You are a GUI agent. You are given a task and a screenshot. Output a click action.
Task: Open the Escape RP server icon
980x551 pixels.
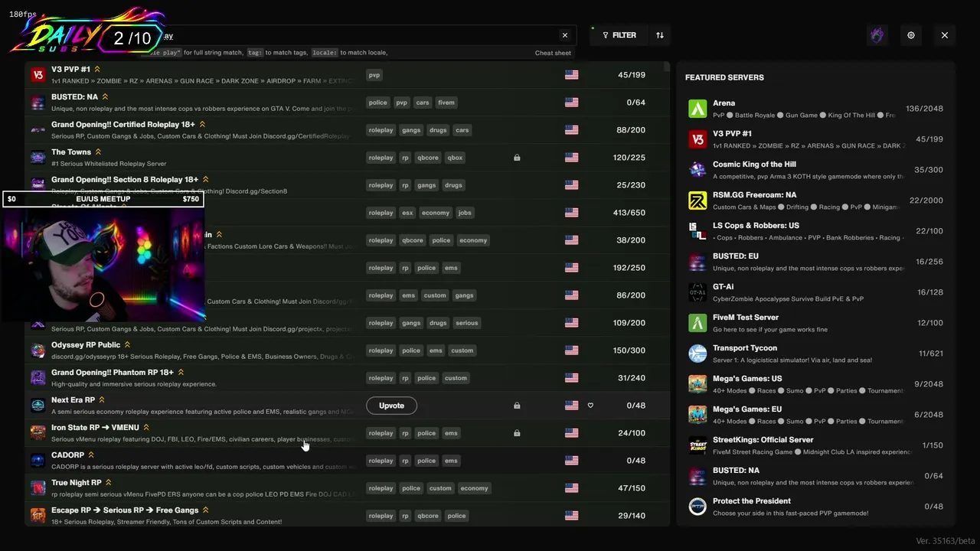38,516
